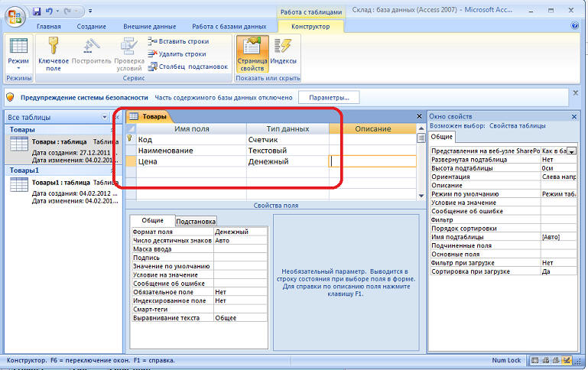Toggle the Страница свойств property sheet
Image resolution: width=588 pixels, height=370 pixels.
pyautogui.click(x=252, y=51)
